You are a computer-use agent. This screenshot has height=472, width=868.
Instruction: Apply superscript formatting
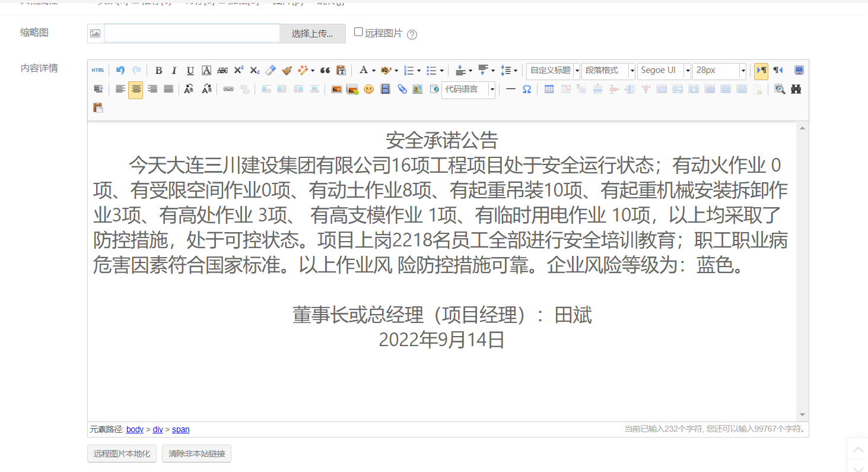(x=239, y=71)
